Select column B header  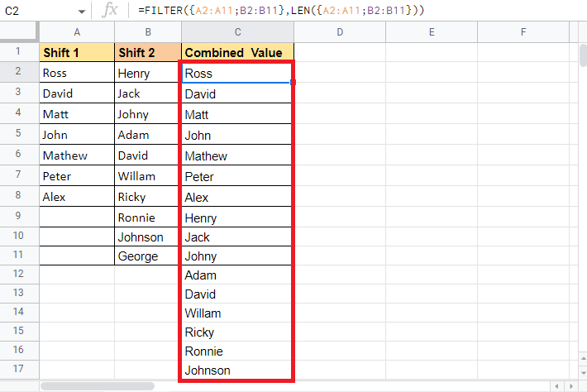point(148,32)
